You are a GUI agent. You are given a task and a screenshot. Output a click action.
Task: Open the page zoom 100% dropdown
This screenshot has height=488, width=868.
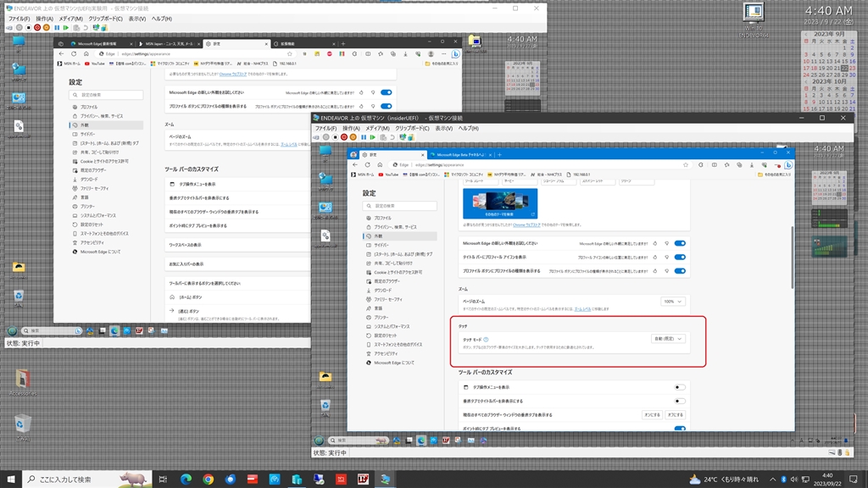(x=674, y=301)
